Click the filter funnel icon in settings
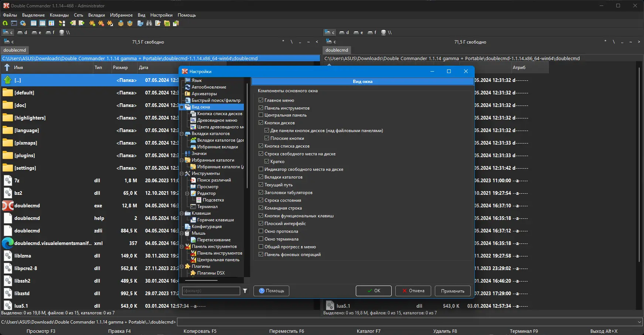This screenshot has height=335, width=644. 245,291
